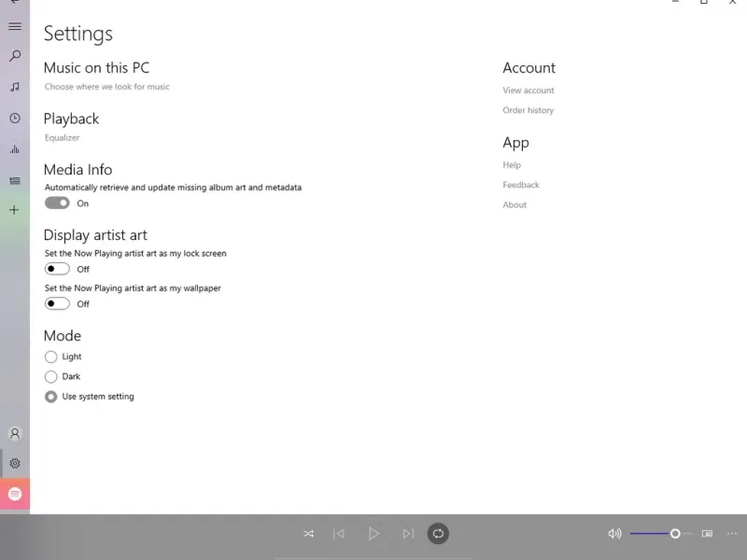Viewport: 747px width, 560px height.
Task: Go to My Music note icon
Action: [15, 87]
